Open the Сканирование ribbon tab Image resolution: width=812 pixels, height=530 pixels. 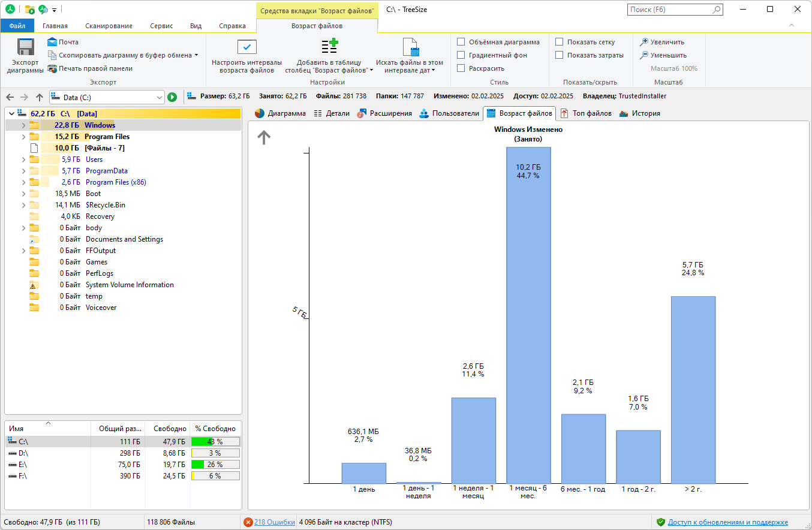(x=109, y=26)
